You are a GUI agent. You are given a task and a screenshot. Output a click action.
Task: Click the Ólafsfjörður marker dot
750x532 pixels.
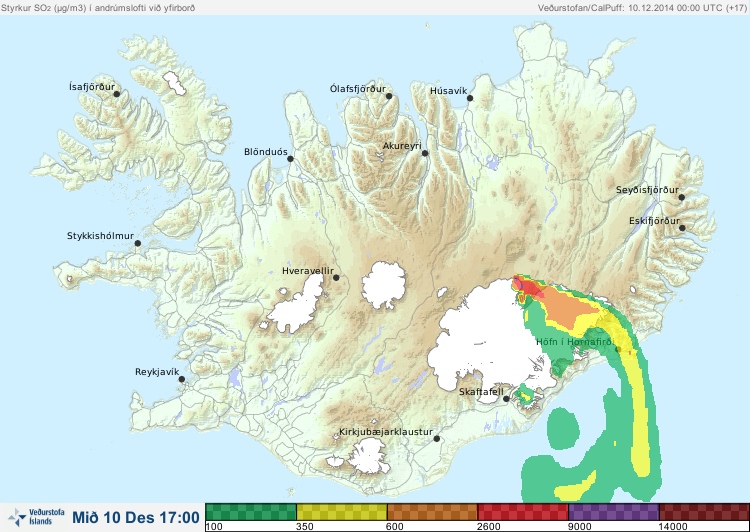(389, 96)
